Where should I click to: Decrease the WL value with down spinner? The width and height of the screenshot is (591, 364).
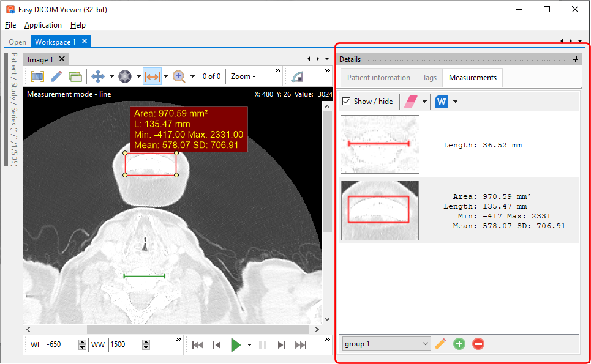82,347
